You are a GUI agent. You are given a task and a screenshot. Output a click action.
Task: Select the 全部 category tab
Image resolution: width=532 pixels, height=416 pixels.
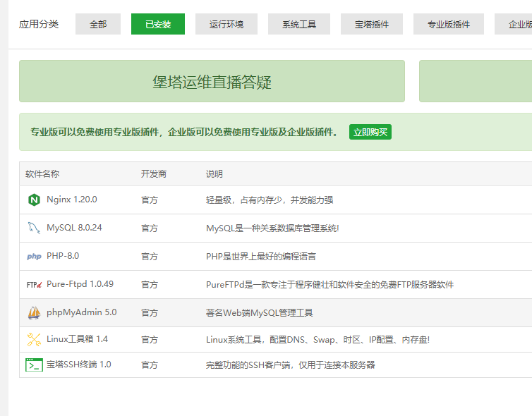[98, 24]
